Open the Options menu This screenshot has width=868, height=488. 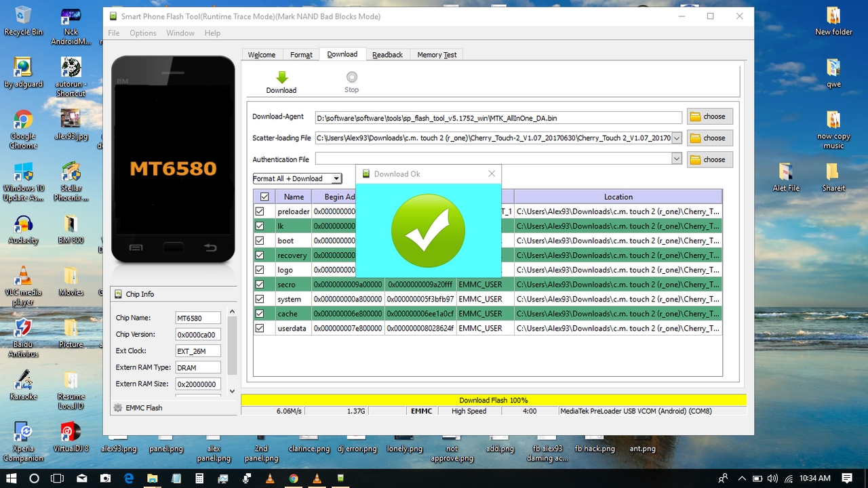(x=143, y=33)
